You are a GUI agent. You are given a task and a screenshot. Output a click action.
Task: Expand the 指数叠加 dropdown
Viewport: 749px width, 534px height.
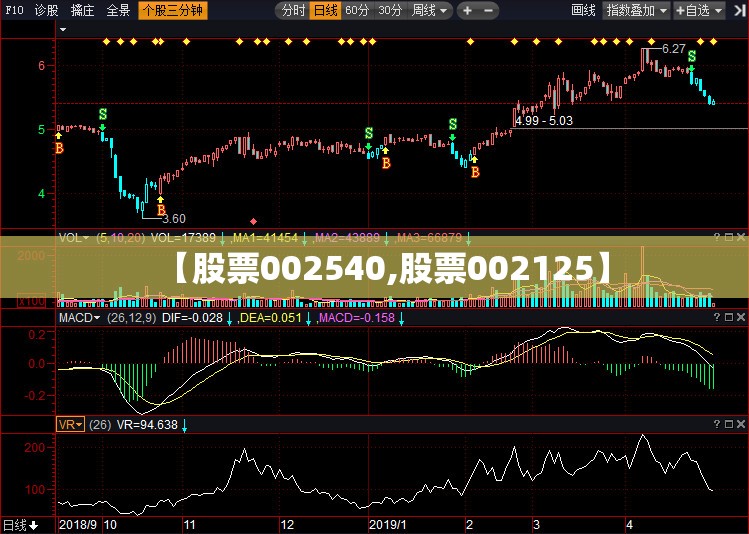[x=636, y=10]
